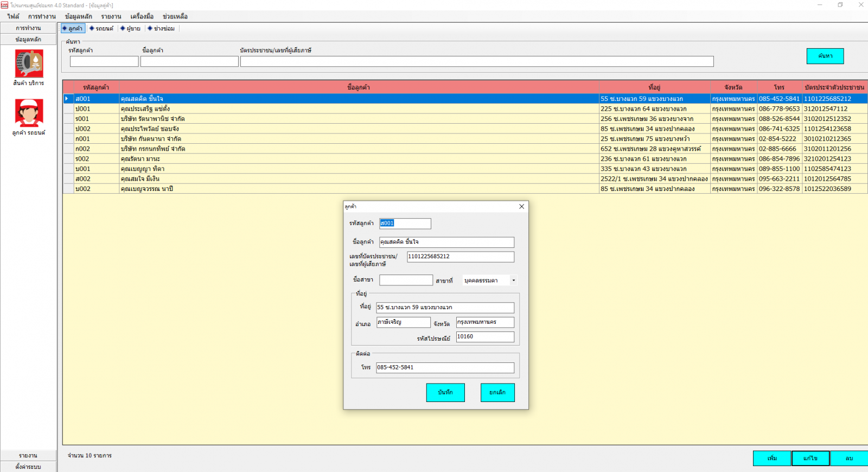The height and width of the screenshot is (472, 868).
Task: Click the จังหวัด column header
Action: [733, 87]
